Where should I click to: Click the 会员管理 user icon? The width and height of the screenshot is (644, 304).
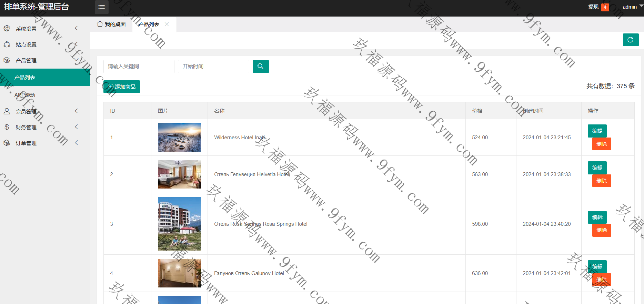tap(7, 111)
